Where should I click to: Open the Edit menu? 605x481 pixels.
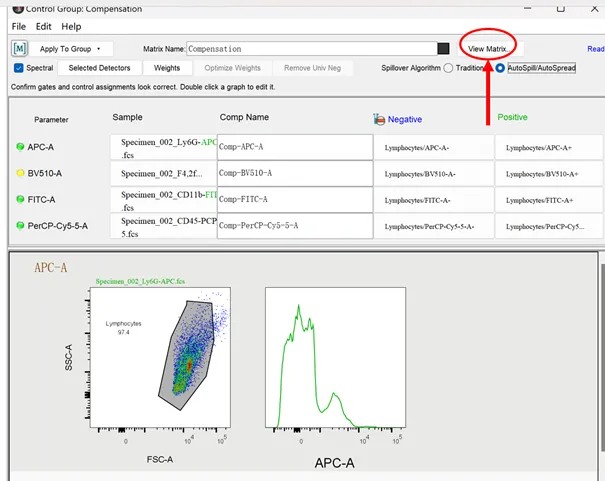[43, 26]
